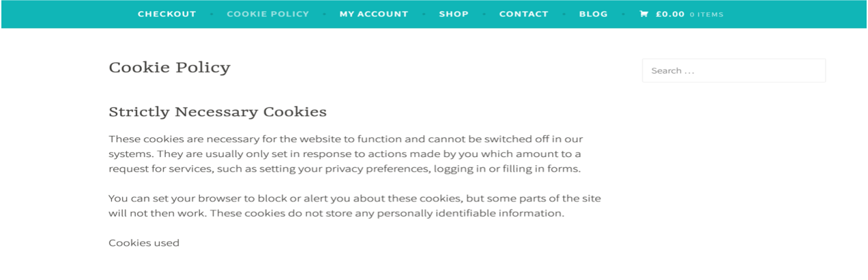
Task: Click the "Cookies used" text
Action: (144, 242)
